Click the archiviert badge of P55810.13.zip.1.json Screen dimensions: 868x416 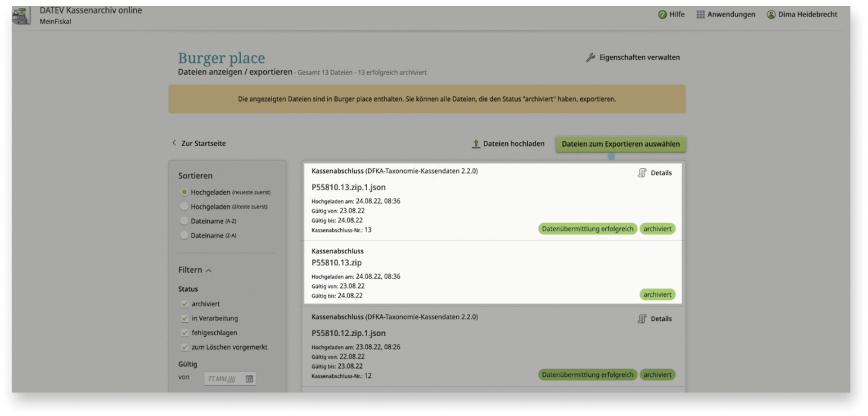point(657,229)
